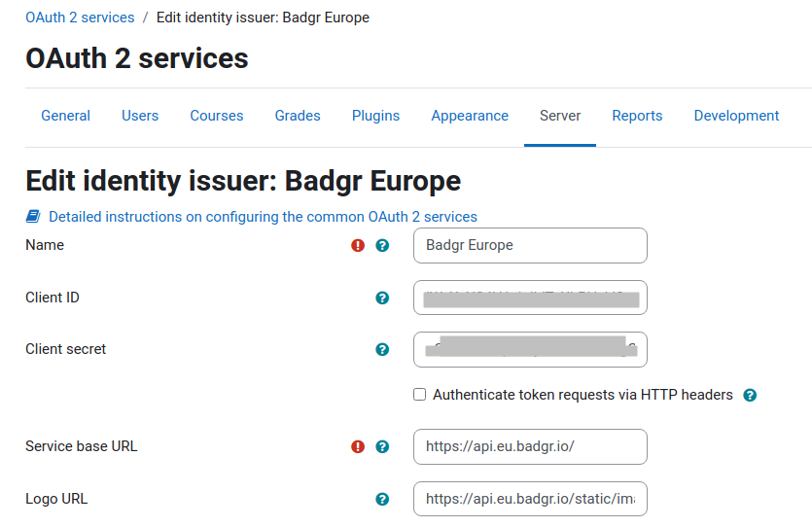Go to the Plugins tab
Screen dimensions: 812x527
coord(376,116)
